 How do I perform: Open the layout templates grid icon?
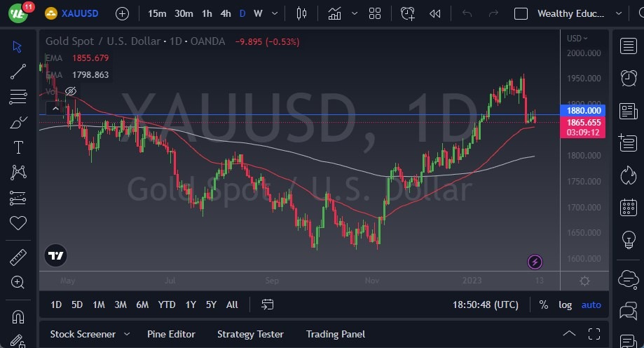point(375,13)
